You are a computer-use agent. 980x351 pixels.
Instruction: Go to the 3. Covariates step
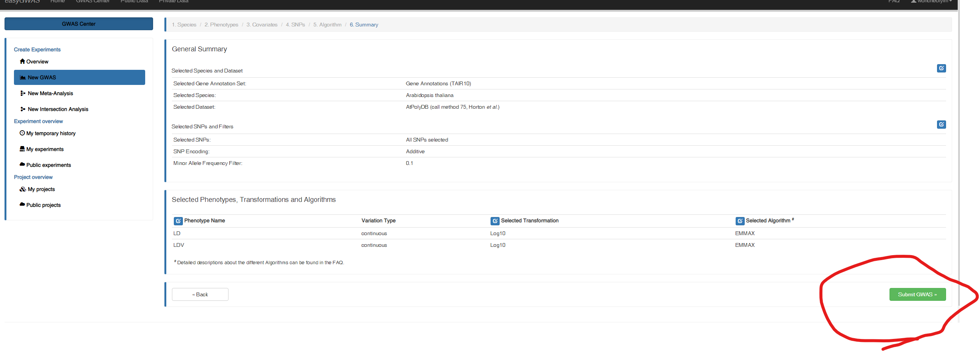[x=262, y=25]
